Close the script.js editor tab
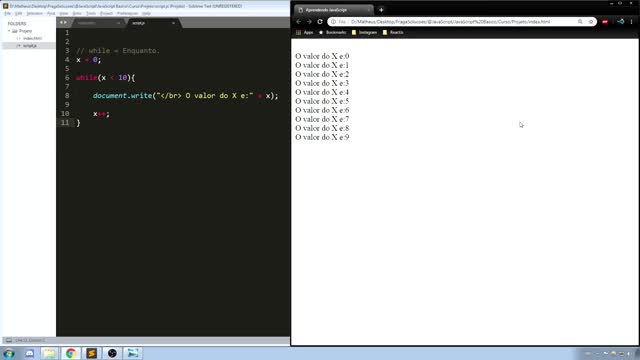The width and height of the screenshot is (640, 360). tap(173, 23)
